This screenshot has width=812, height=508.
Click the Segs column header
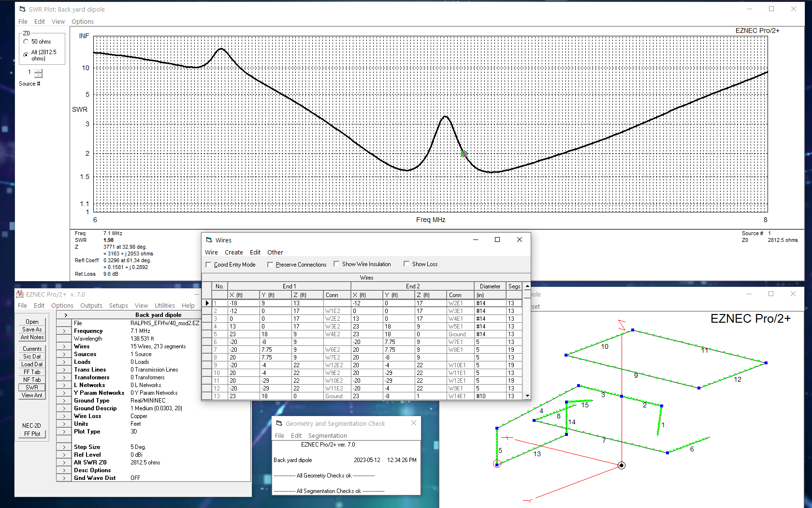point(514,286)
